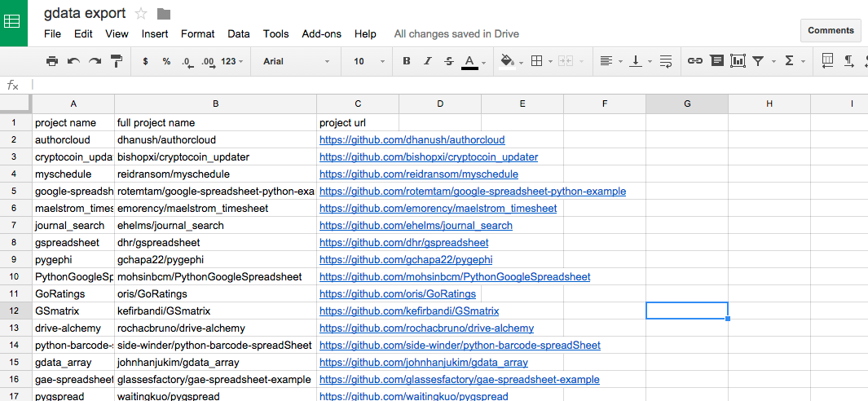Click into the formula bar
Image resolution: width=868 pixels, height=401 pixels.
pos(408,85)
